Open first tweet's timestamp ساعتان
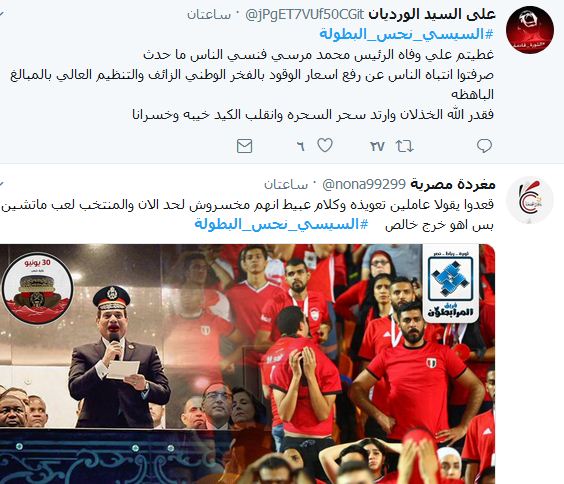The width and height of the screenshot is (564, 484). click(x=209, y=15)
